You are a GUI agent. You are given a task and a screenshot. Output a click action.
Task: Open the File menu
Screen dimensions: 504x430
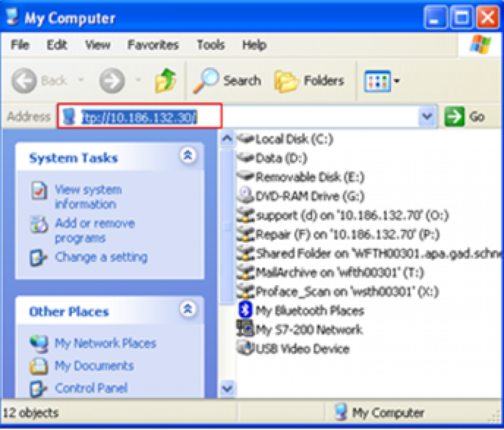(x=20, y=45)
